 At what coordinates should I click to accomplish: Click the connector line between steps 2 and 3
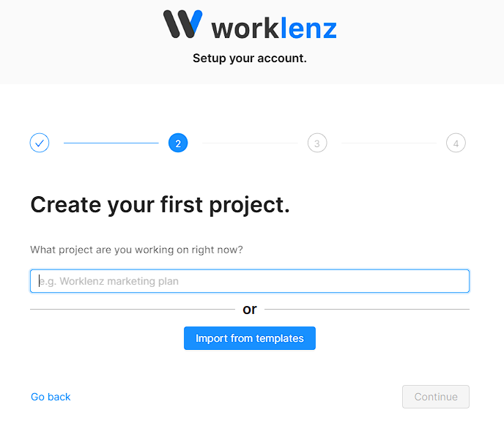248,143
